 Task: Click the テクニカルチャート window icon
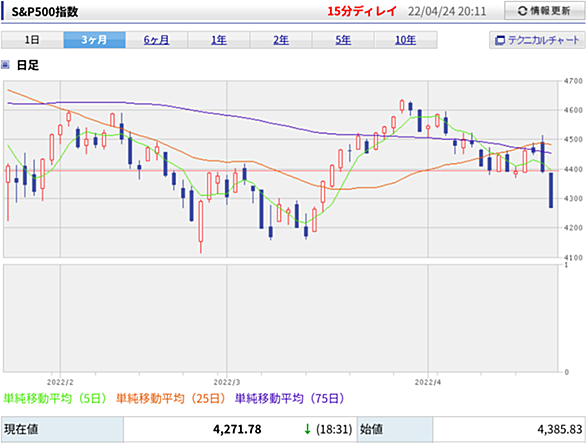click(x=499, y=40)
